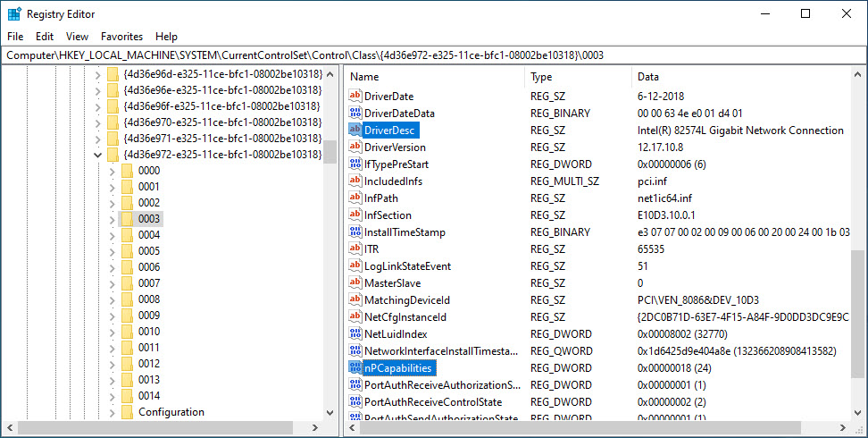Click the Configuration folder icon

pos(128,412)
